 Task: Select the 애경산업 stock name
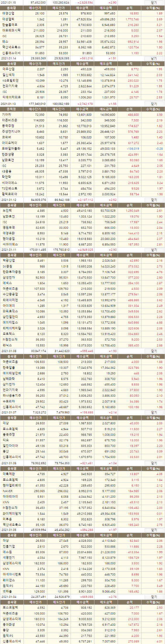coord(8,13)
